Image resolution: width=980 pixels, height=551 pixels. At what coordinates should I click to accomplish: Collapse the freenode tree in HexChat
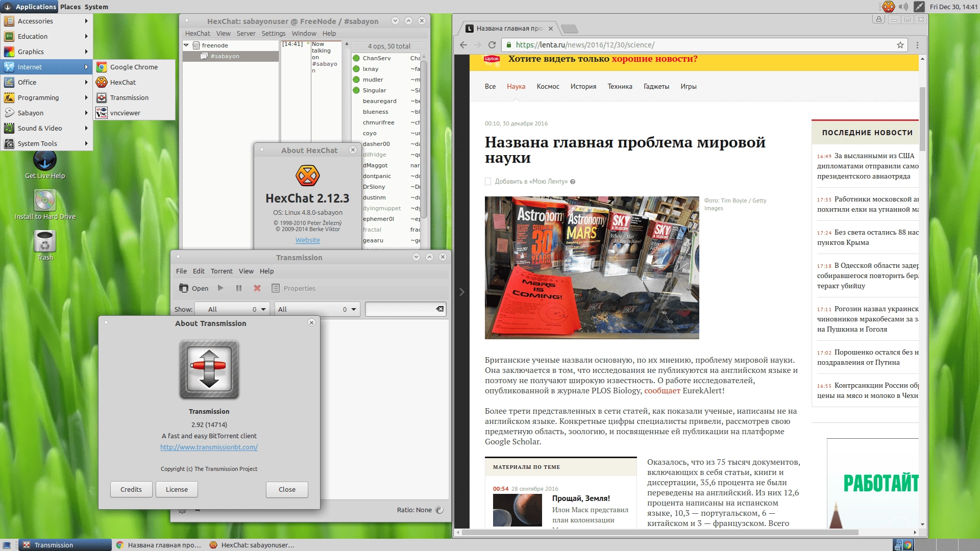187,45
